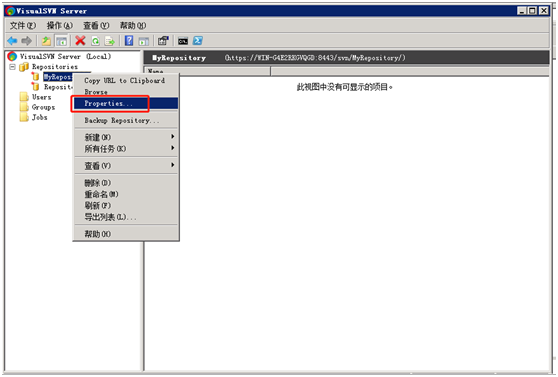Viewport: 558px width, 377px height.
Task: Click the gray Forward arrow toolbar icon
Action: click(27, 41)
